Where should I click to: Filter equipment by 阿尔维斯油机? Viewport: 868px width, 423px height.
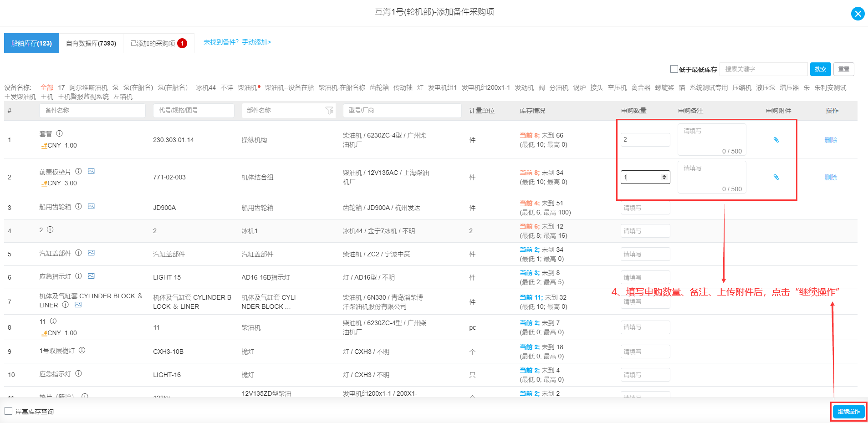(88, 87)
